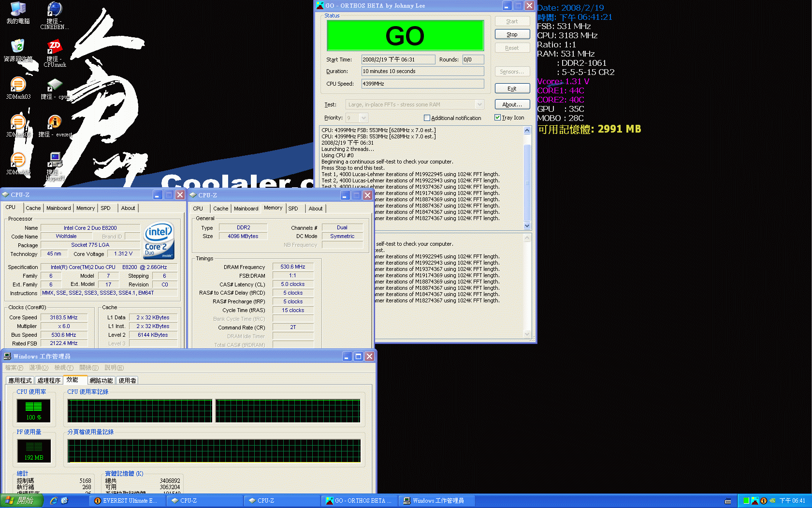Click the Rounds 0/0 field in ORTHOS
The height and width of the screenshot is (508, 812).
pyautogui.click(x=473, y=60)
